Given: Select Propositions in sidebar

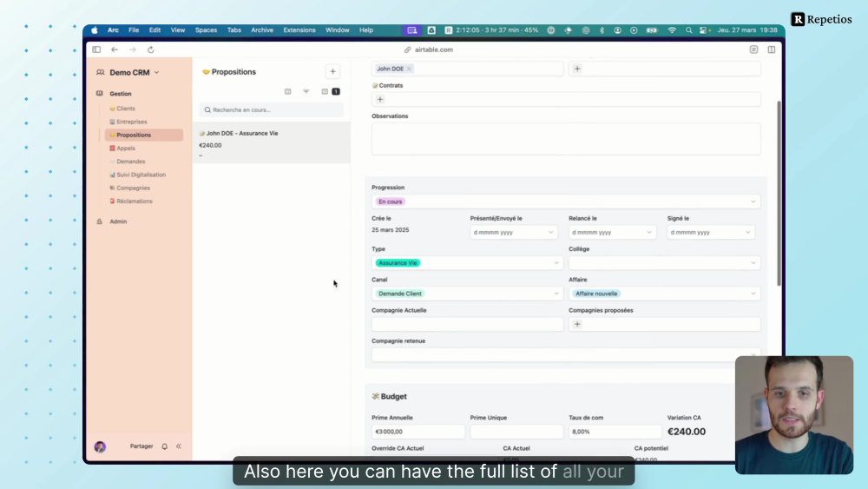Looking at the screenshot, I should (x=144, y=135).
